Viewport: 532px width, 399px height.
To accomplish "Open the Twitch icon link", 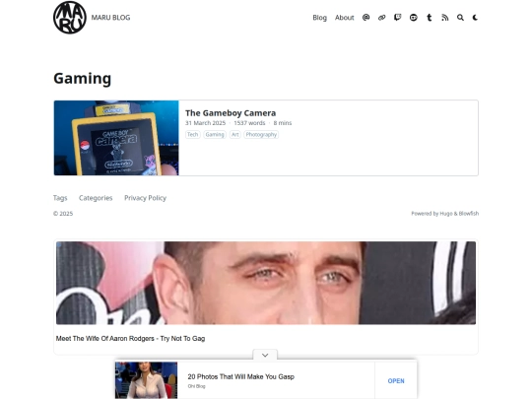I will tap(398, 18).
